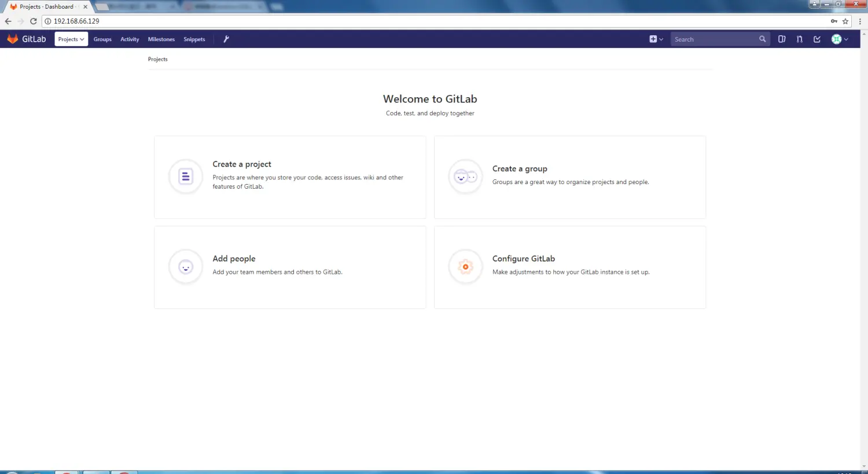Screen dimensions: 868x474
Task: Open the Add people card
Action: [x=290, y=267]
